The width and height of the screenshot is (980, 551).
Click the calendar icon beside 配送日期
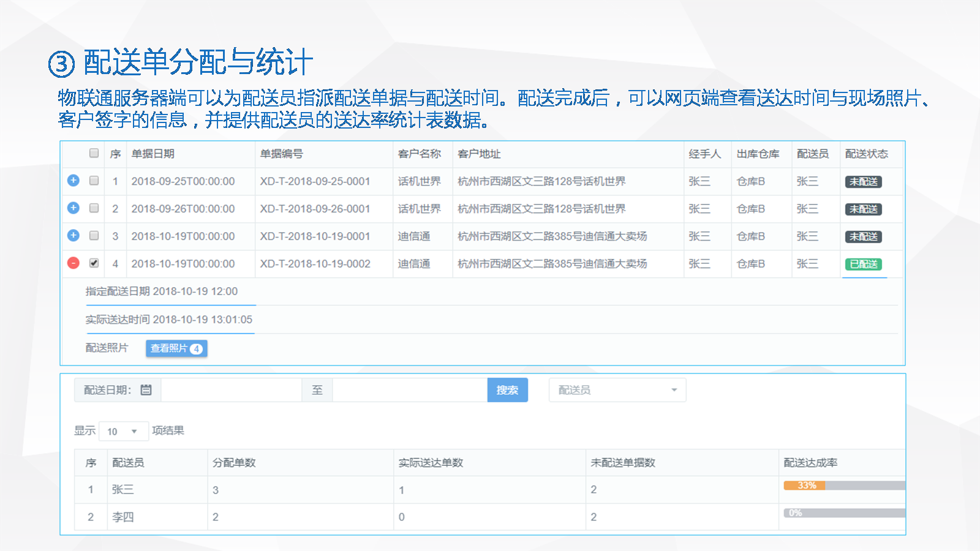tap(146, 390)
